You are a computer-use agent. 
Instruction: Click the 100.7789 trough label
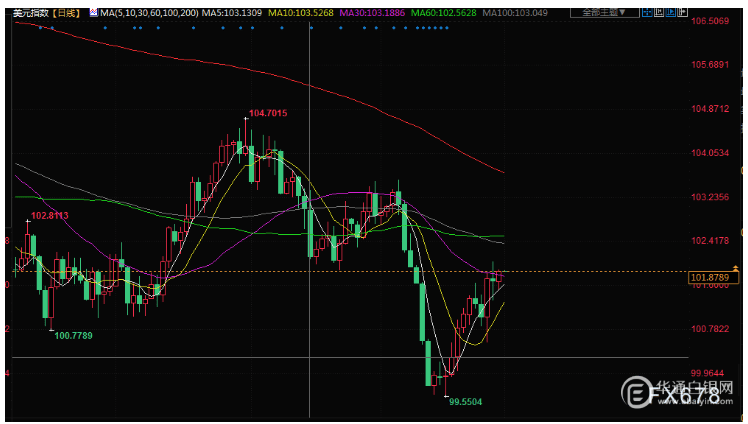(73, 336)
